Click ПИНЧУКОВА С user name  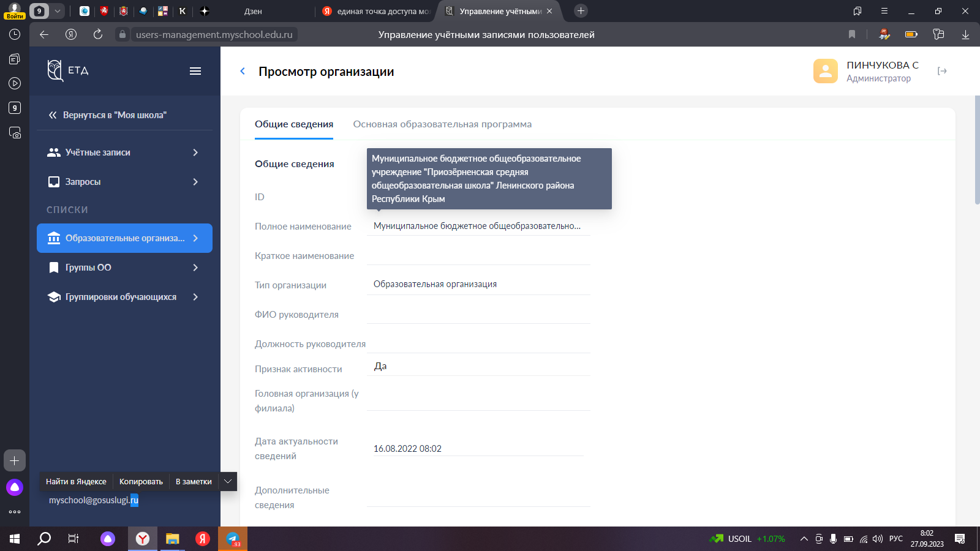pyautogui.click(x=883, y=65)
